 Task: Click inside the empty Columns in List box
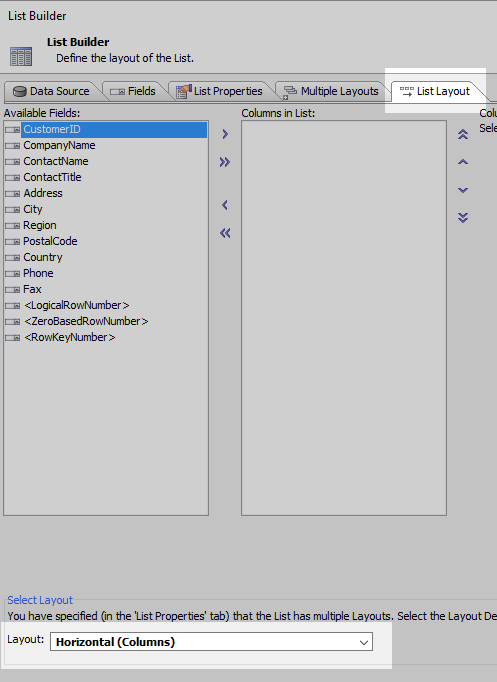pyautogui.click(x=344, y=318)
